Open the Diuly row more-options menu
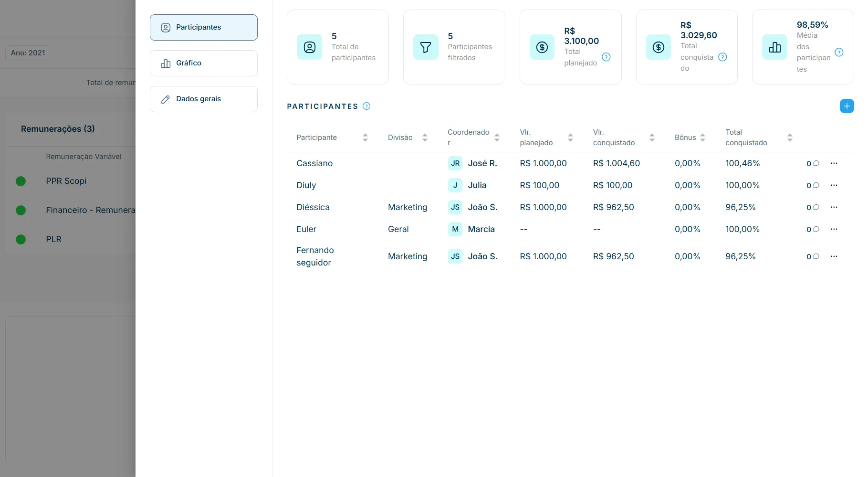Viewport: 868px width, 477px height. (x=834, y=185)
